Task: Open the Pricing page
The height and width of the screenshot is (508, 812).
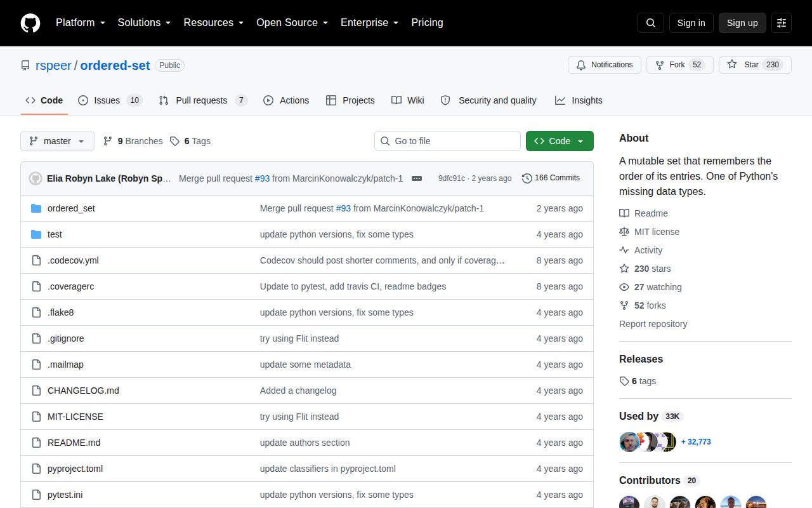Action: (x=427, y=23)
